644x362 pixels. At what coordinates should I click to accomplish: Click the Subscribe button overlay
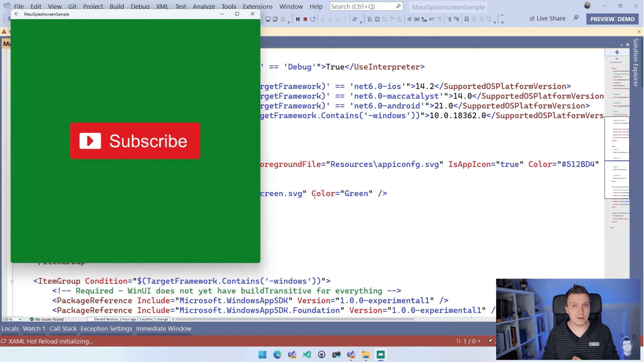point(135,140)
